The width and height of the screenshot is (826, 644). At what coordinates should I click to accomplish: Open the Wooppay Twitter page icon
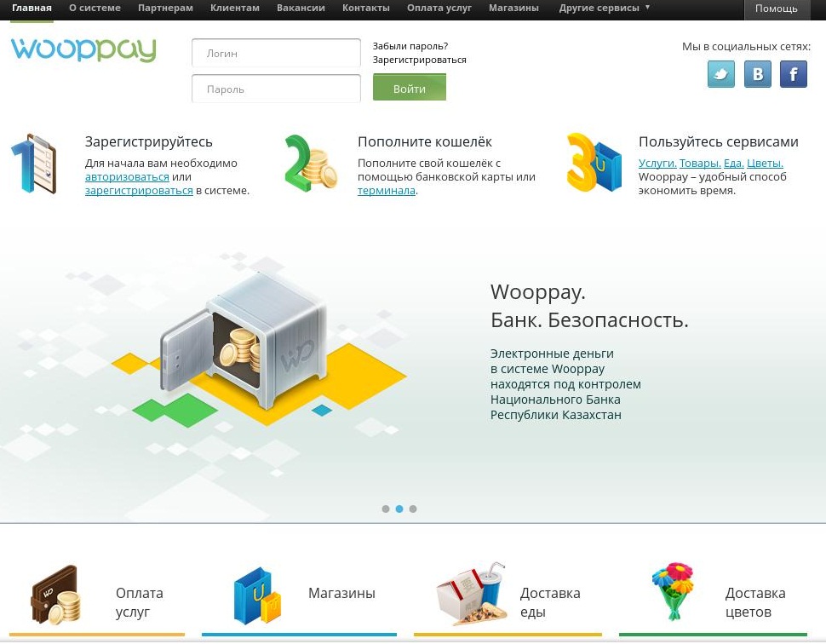[x=720, y=74]
